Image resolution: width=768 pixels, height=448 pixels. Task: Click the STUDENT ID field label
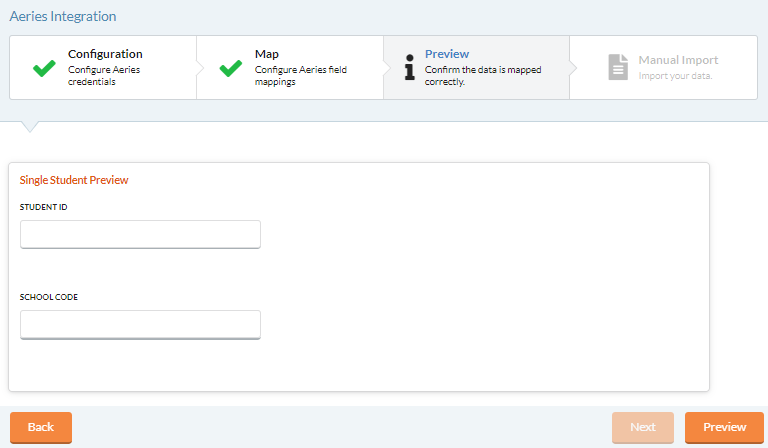(x=44, y=207)
